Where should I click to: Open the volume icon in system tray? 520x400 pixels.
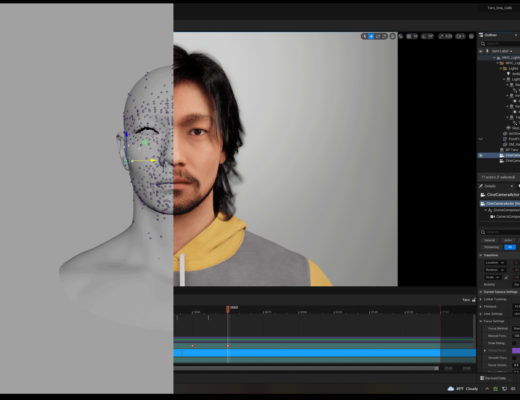point(513,389)
